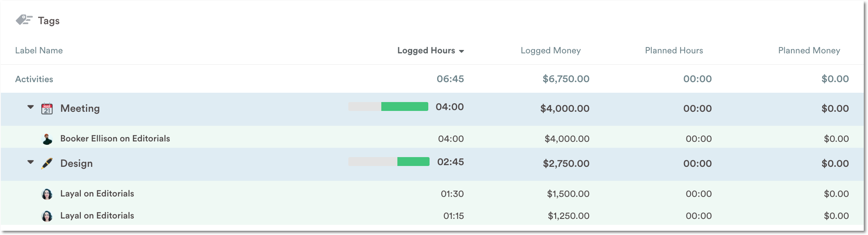Screen dimensions: 868x235
Task: Click Layal's avatar on the 01:30 row
Action: [47, 194]
